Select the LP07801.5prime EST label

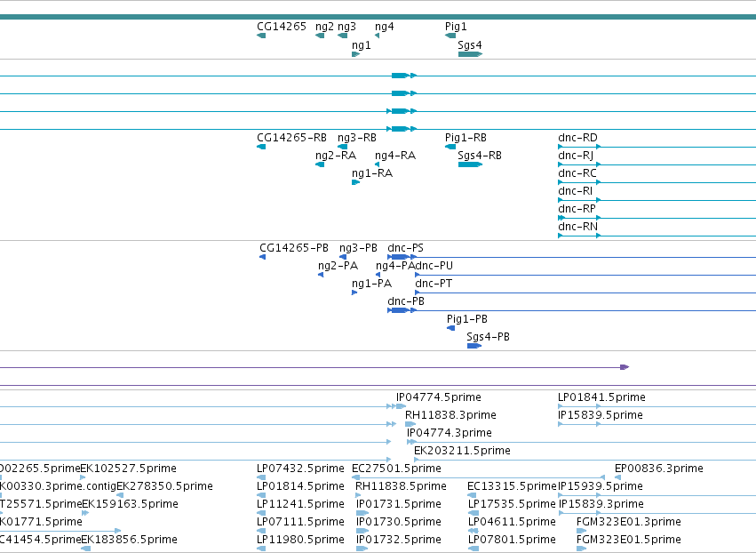[x=512, y=540]
